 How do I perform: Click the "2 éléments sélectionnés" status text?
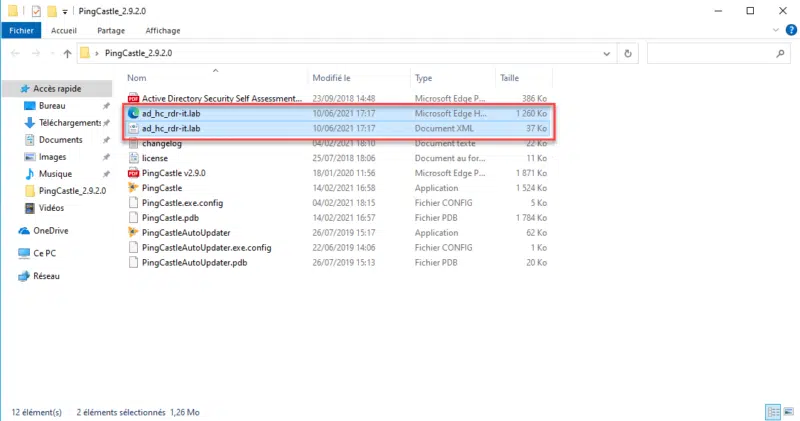(x=120, y=412)
